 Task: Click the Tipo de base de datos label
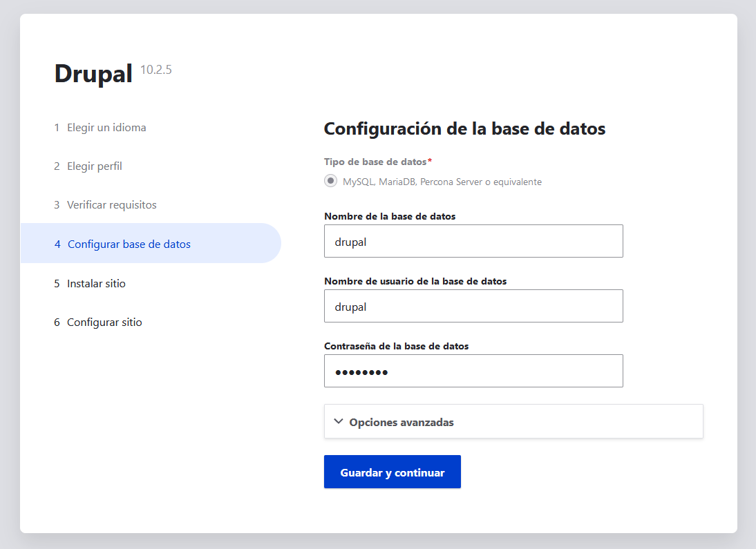(x=375, y=161)
